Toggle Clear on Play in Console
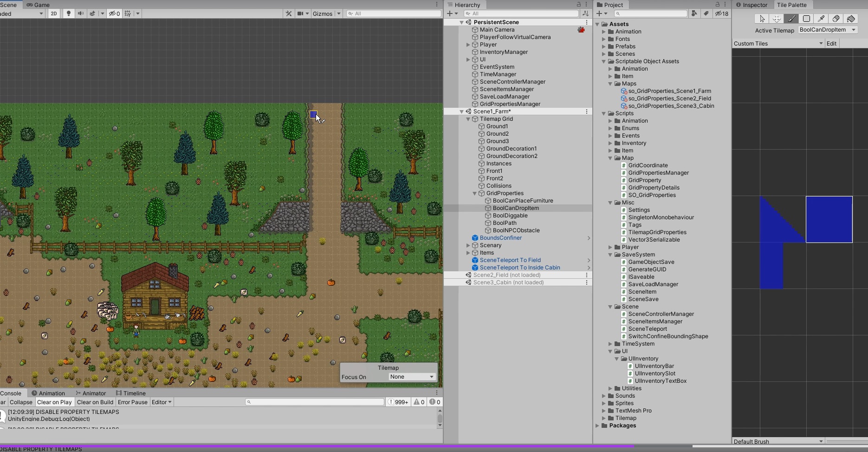 click(x=54, y=402)
